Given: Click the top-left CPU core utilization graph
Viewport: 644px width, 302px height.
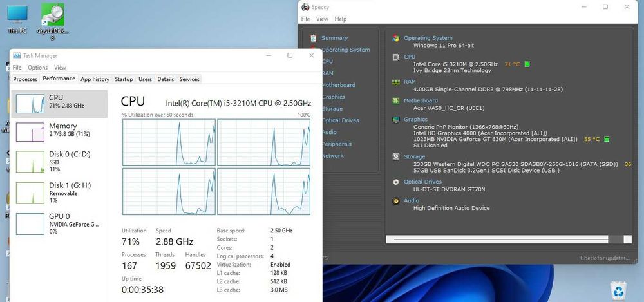Looking at the screenshot, I should (x=169, y=142).
